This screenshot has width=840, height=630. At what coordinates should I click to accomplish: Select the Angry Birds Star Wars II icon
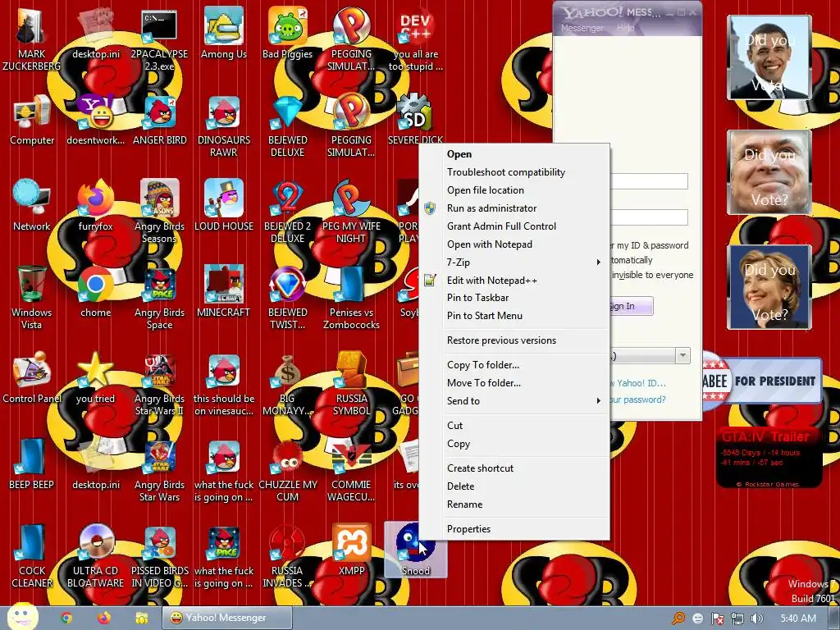(159, 384)
